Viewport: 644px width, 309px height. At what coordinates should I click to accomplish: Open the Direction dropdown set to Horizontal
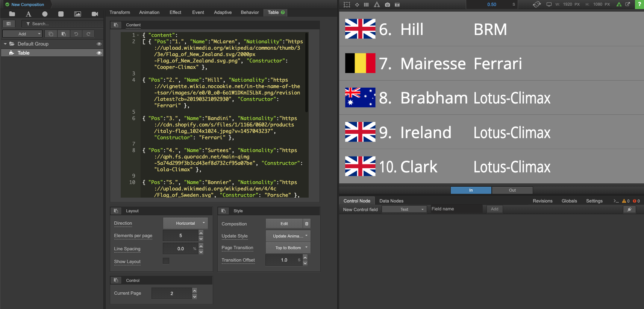click(185, 223)
